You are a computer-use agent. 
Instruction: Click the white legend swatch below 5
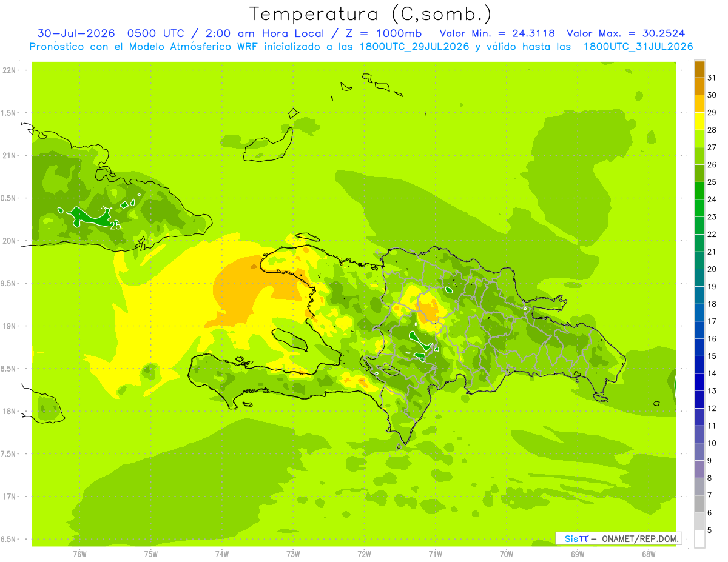(x=699, y=539)
